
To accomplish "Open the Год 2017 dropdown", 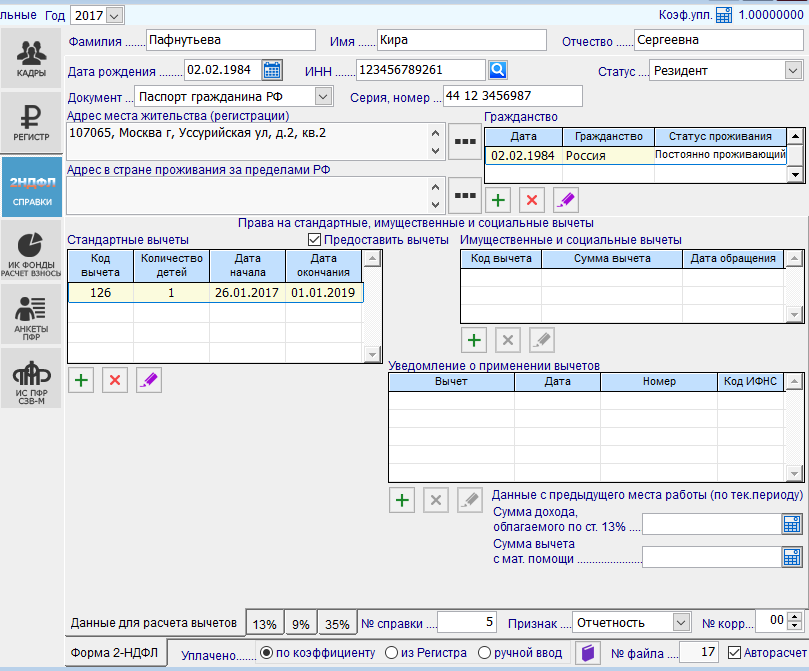I will pos(115,15).
